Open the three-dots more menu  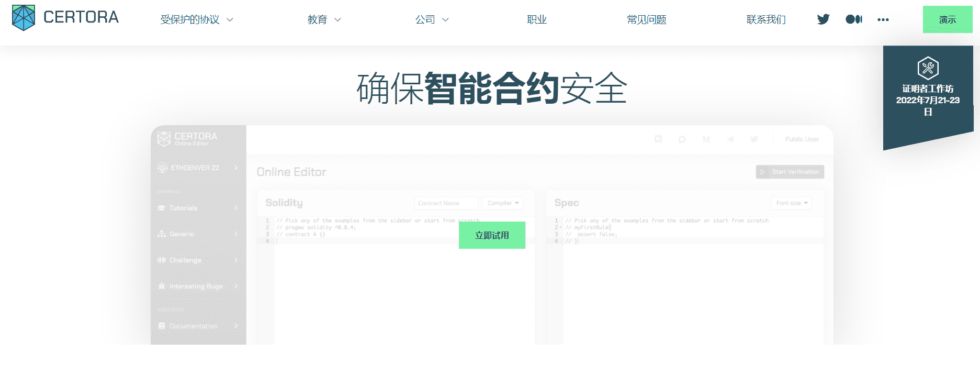[x=883, y=19]
